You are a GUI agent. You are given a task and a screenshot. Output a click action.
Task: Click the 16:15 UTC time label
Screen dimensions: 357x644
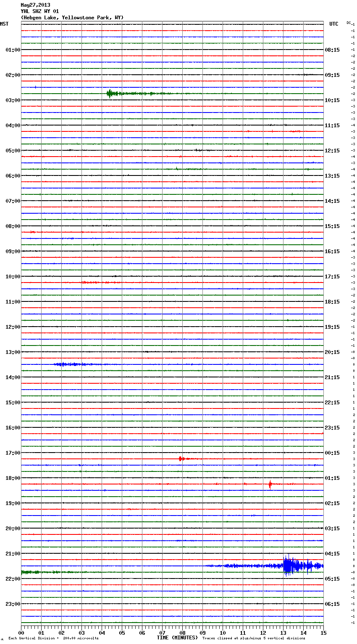(332, 251)
